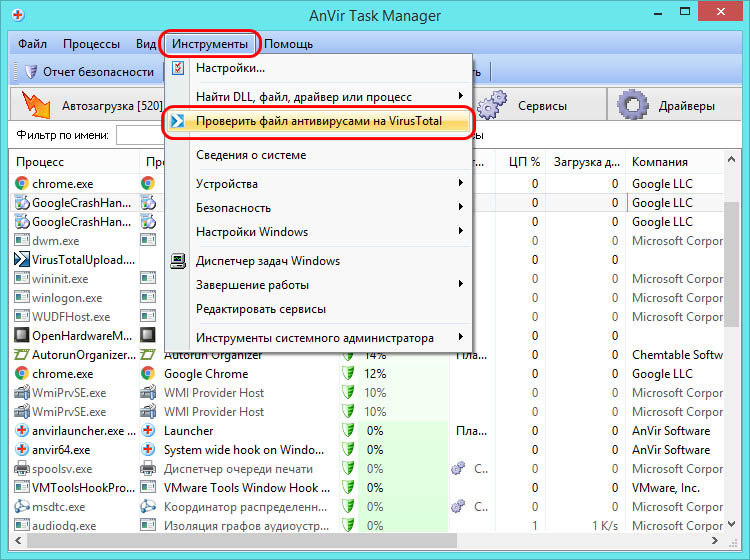Click Сведения о системе menu entry
750x560 pixels.
click(318, 155)
